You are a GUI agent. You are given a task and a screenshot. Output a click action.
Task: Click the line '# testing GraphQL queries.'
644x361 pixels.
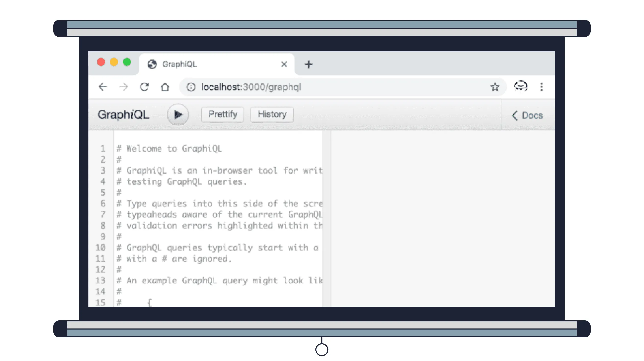click(182, 182)
